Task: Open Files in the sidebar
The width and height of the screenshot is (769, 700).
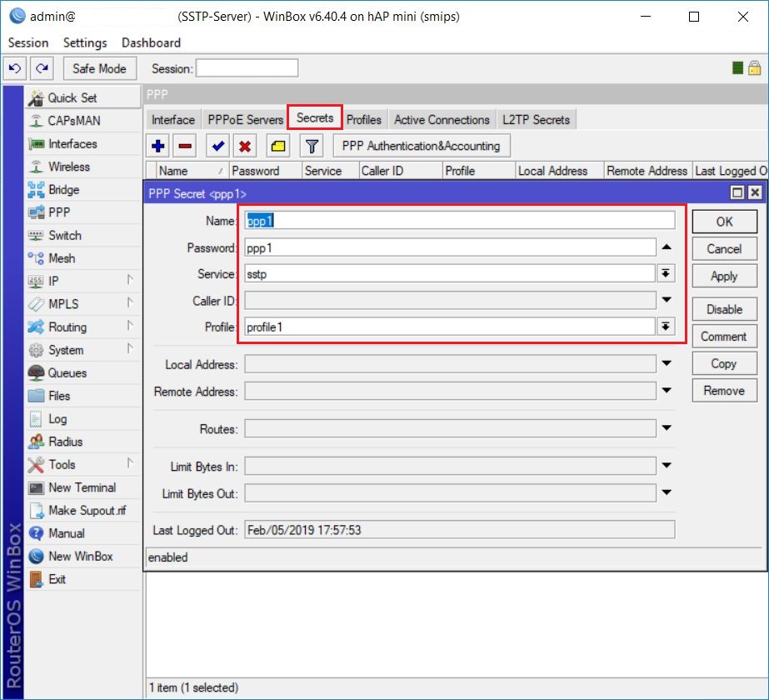Action: pos(82,396)
